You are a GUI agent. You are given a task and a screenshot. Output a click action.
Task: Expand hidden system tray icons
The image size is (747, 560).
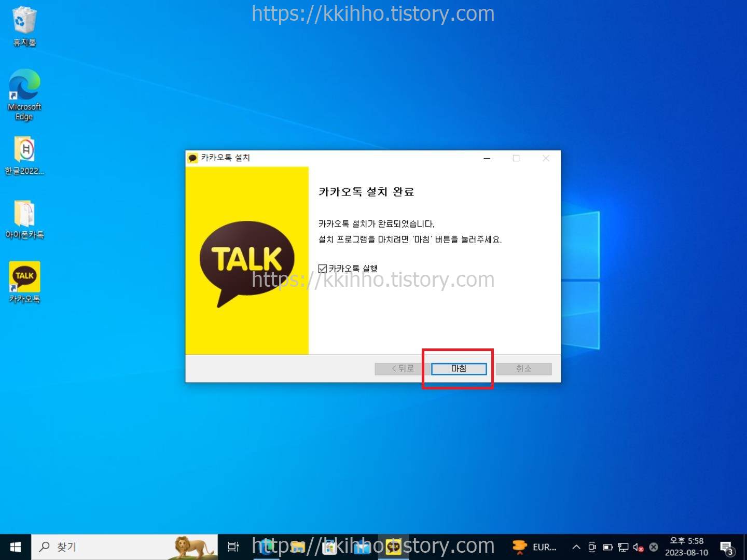click(x=576, y=547)
